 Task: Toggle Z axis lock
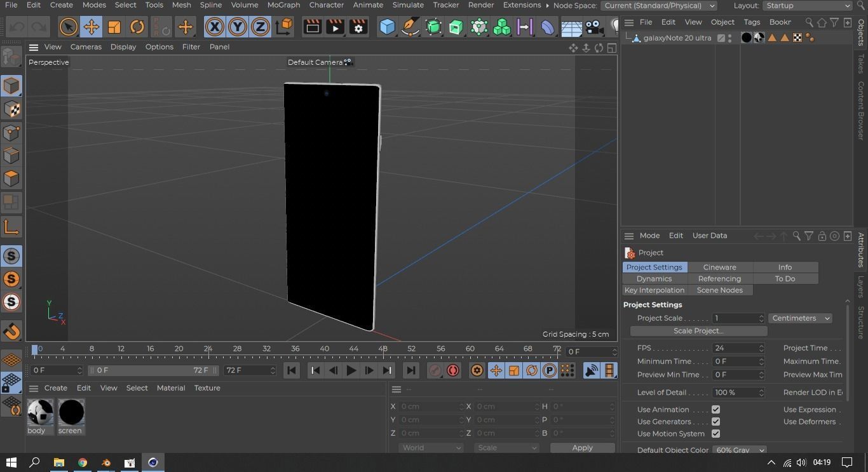pyautogui.click(x=261, y=27)
